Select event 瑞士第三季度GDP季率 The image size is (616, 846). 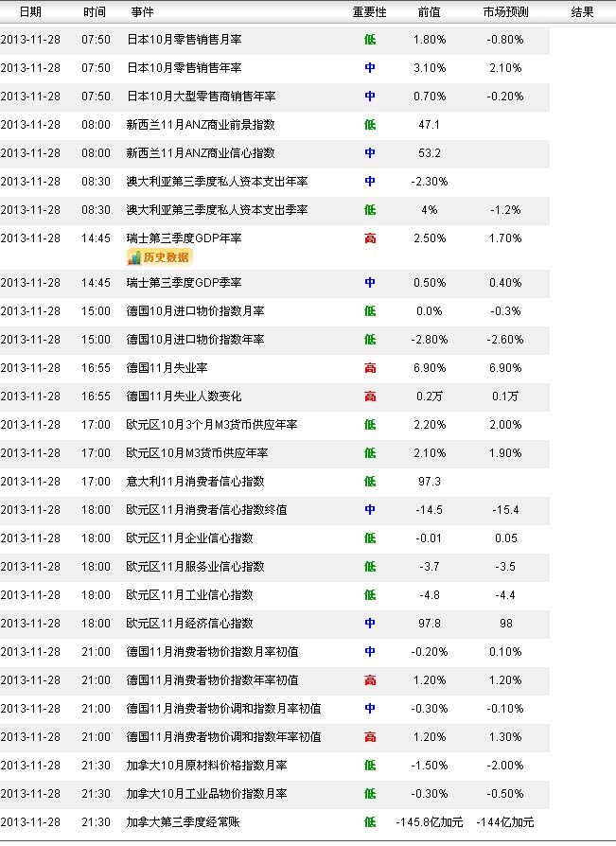click(184, 283)
